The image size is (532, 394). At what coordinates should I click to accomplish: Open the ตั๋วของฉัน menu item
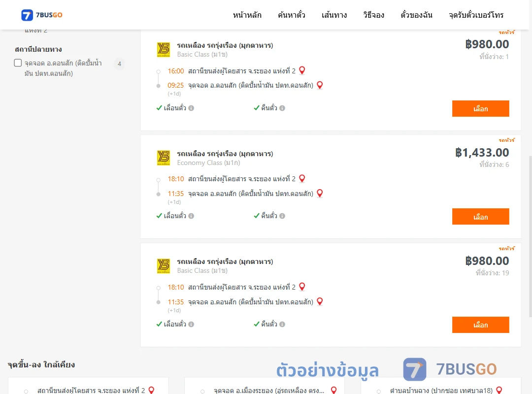(416, 15)
